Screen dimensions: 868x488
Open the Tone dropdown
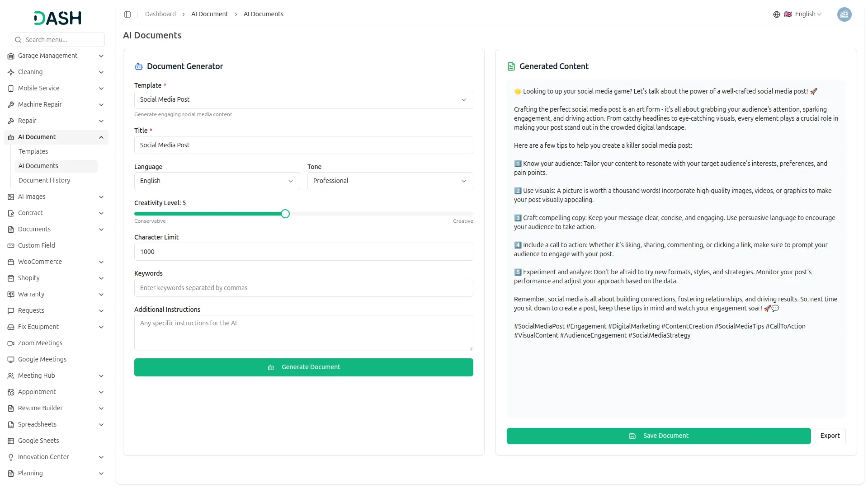pos(390,181)
